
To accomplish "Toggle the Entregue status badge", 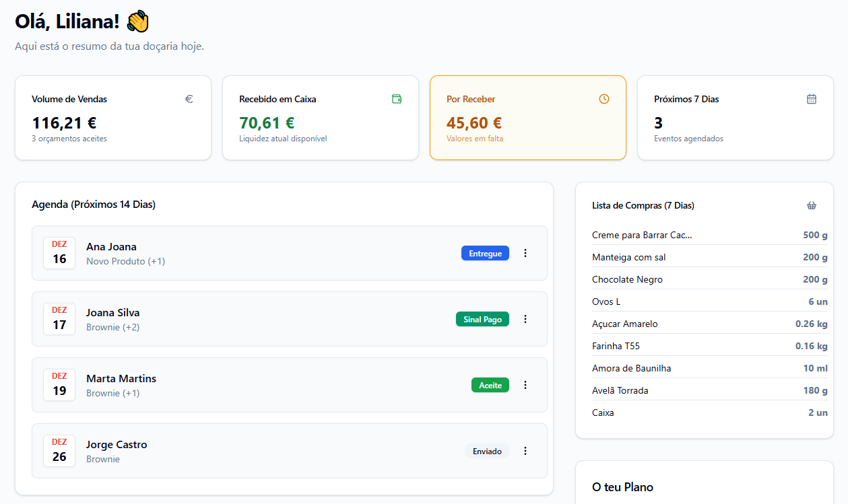I will [485, 253].
